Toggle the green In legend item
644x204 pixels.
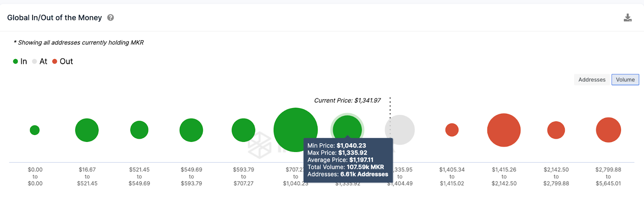(20, 61)
